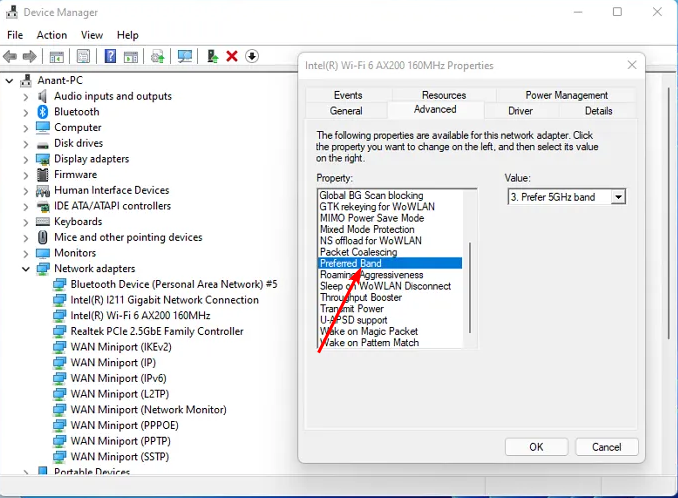Click the Human Interface Devices icon
This screenshot has width=678, height=498.
click(x=43, y=191)
